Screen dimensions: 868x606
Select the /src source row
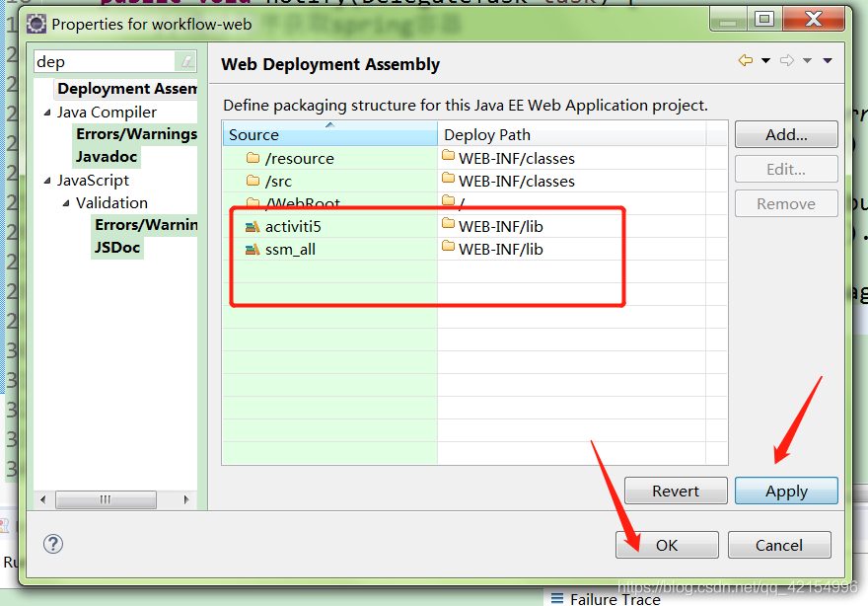coord(475,182)
